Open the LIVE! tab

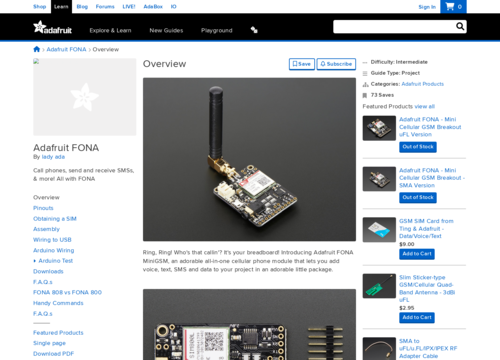coord(129,7)
